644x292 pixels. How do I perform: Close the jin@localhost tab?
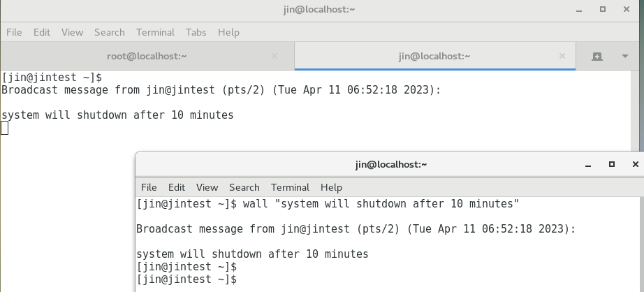coord(562,56)
